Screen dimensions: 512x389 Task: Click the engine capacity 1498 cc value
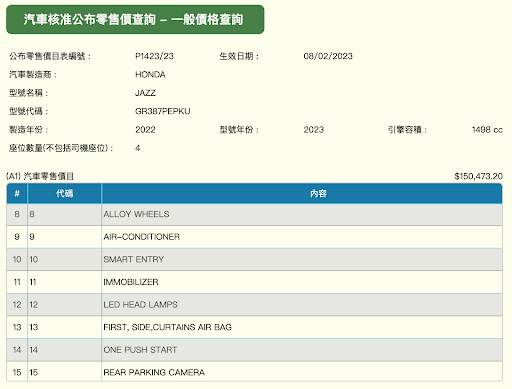click(487, 130)
